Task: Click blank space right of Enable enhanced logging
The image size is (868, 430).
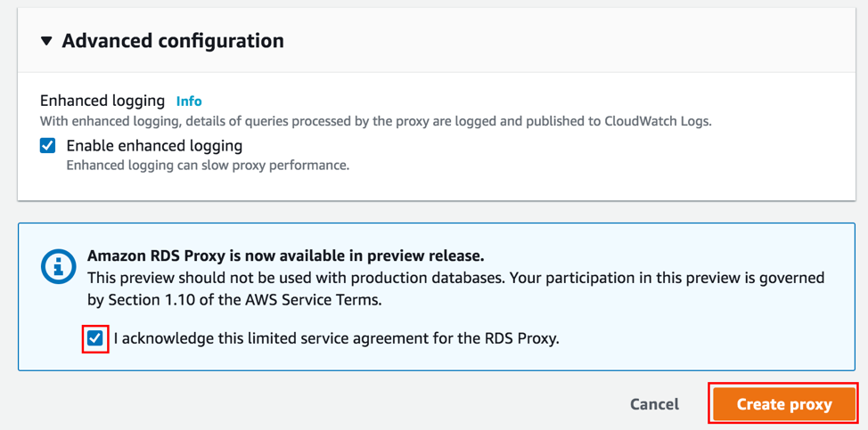Action: [535, 147]
